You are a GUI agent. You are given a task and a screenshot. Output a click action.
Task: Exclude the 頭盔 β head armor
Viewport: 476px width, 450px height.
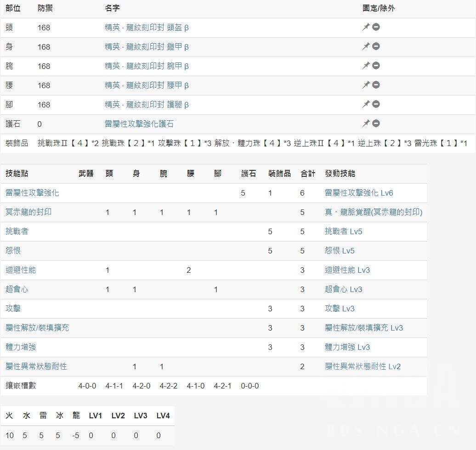376,28
